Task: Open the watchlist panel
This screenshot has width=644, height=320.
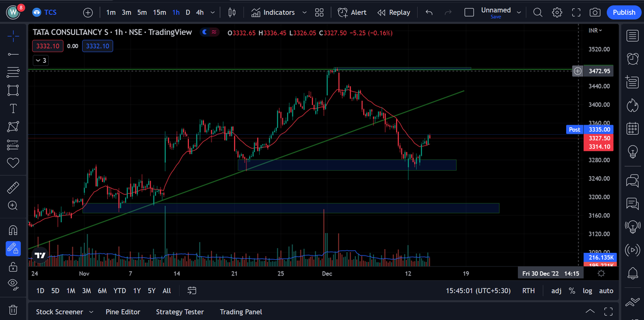Action: pos(632,35)
